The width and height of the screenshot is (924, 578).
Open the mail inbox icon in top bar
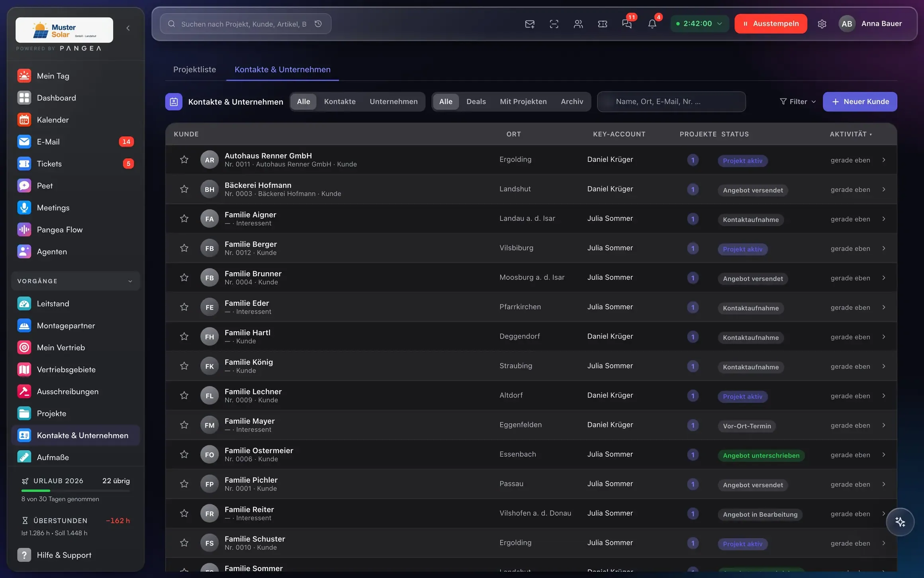pos(530,24)
